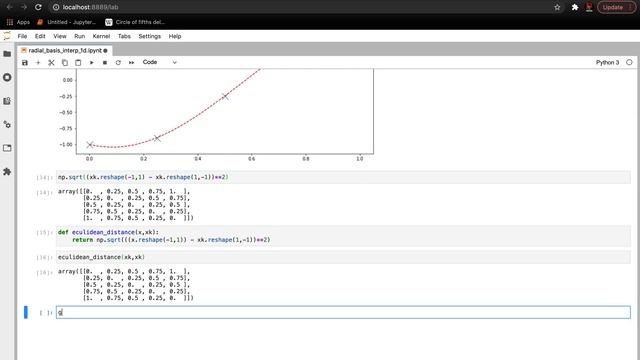Save the notebook with the save icon
This screenshot has height=360, width=640.
[25, 62]
